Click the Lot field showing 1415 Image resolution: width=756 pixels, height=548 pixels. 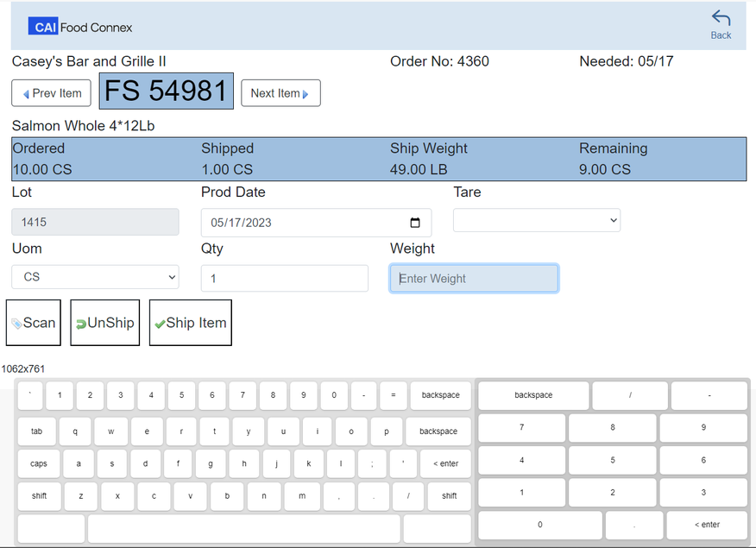coord(95,223)
